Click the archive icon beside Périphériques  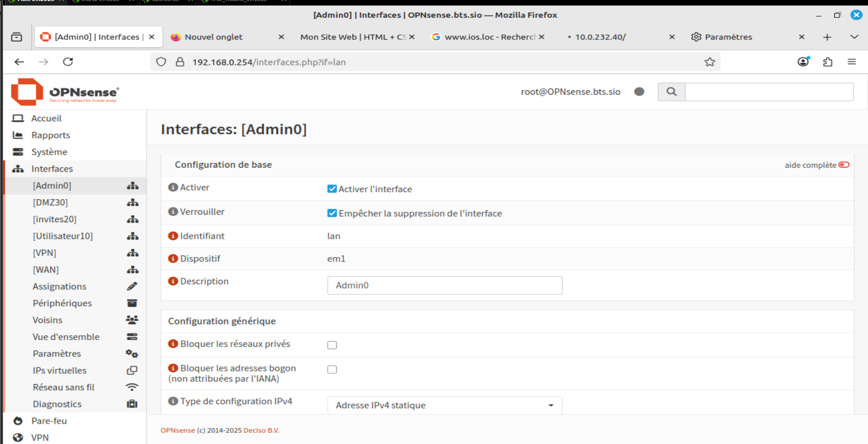coord(132,303)
